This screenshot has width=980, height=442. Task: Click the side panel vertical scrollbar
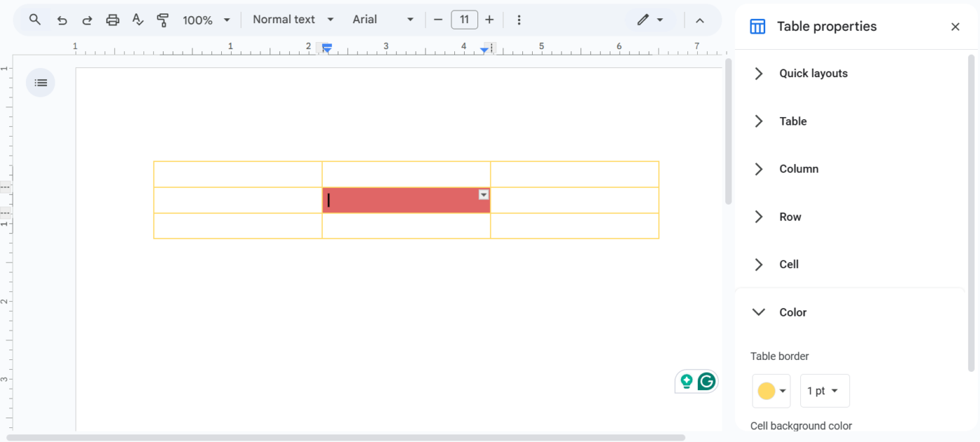click(972, 213)
